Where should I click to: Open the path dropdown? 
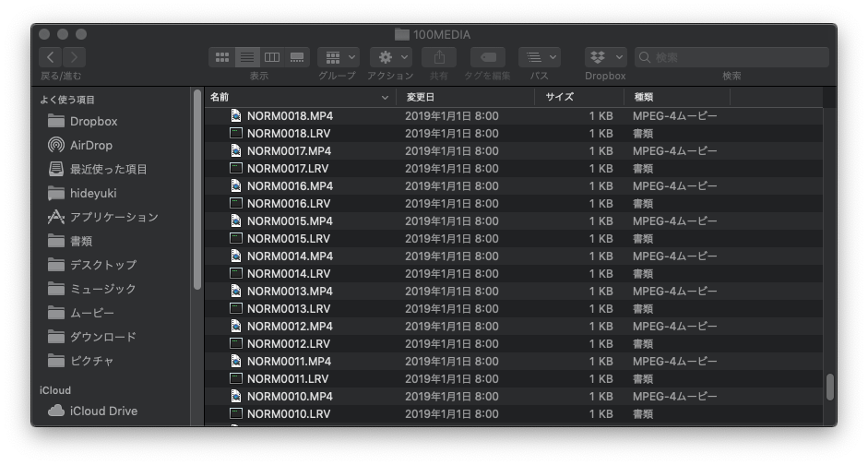pos(539,57)
